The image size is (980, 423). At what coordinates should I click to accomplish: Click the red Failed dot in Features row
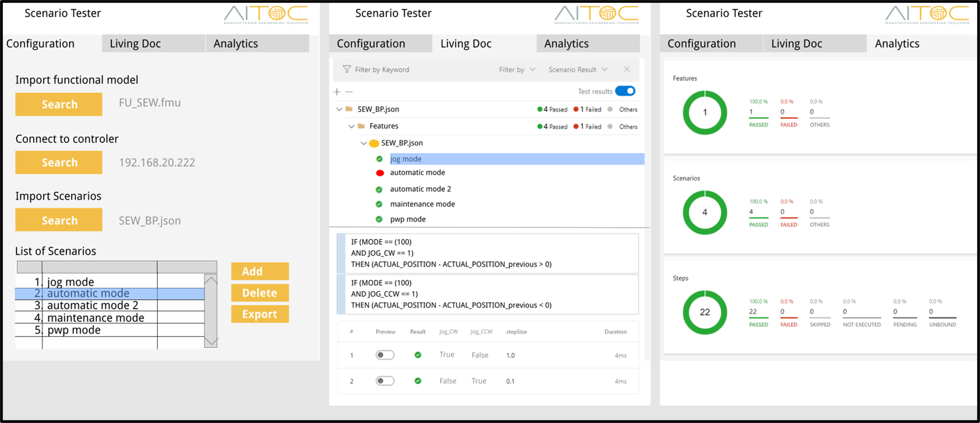click(576, 126)
